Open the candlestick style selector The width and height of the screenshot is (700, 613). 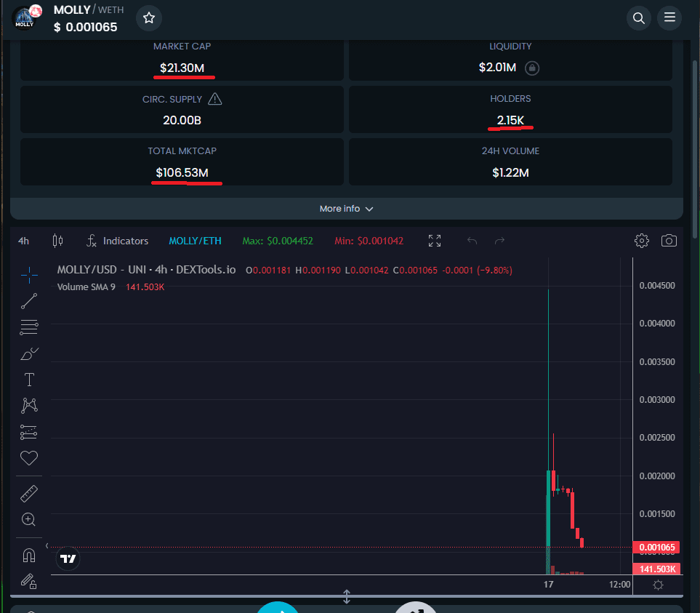(x=57, y=240)
